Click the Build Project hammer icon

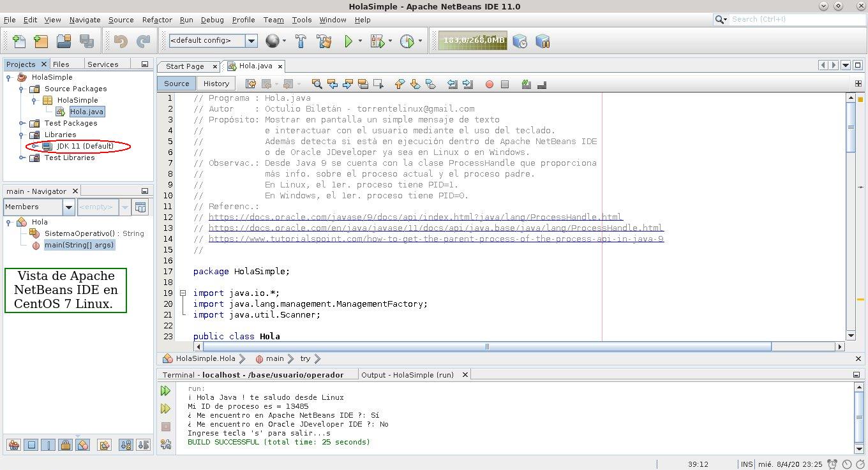click(301, 41)
